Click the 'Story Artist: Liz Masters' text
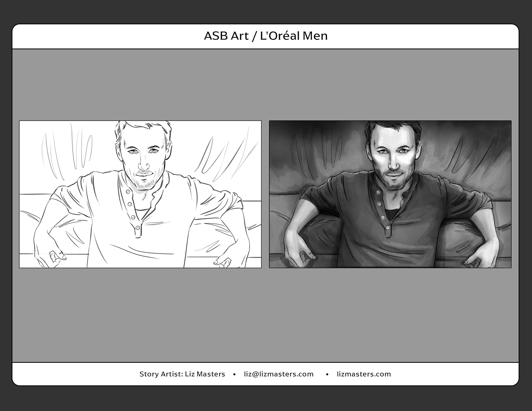 click(x=182, y=374)
